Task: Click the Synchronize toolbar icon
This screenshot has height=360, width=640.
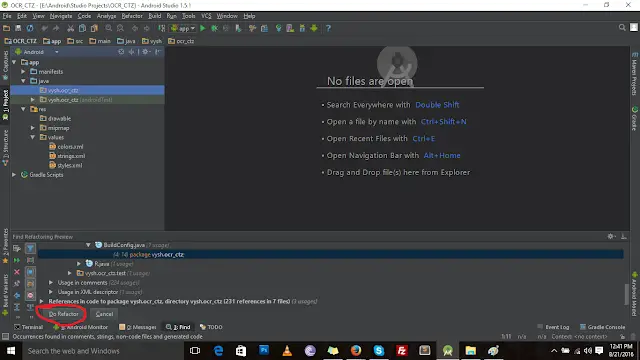Action: [30, 28]
